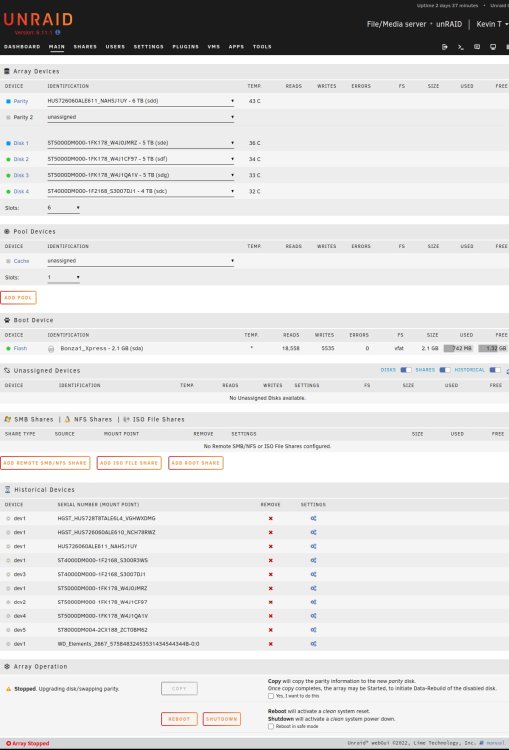Click the flash free space bar 1.32 GB
The image size is (509, 750).
pyautogui.click(x=493, y=349)
